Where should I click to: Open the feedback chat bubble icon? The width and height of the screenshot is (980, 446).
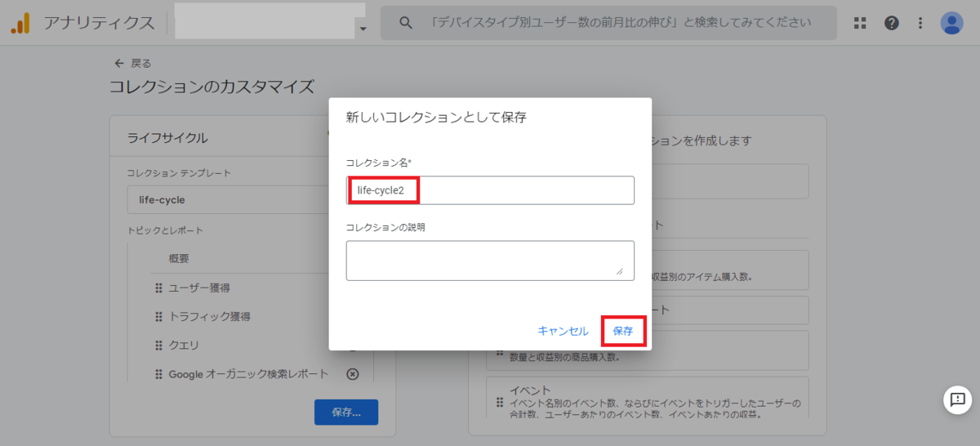click(957, 399)
